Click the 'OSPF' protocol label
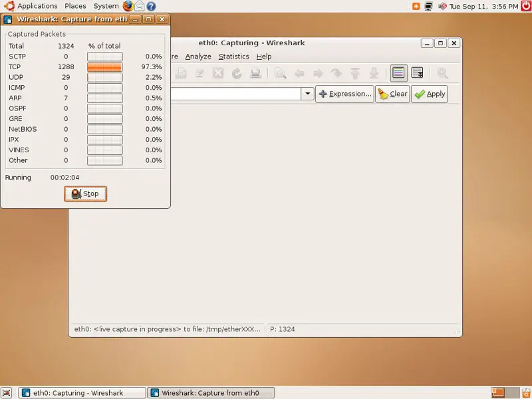The width and height of the screenshot is (532, 399). coord(17,108)
